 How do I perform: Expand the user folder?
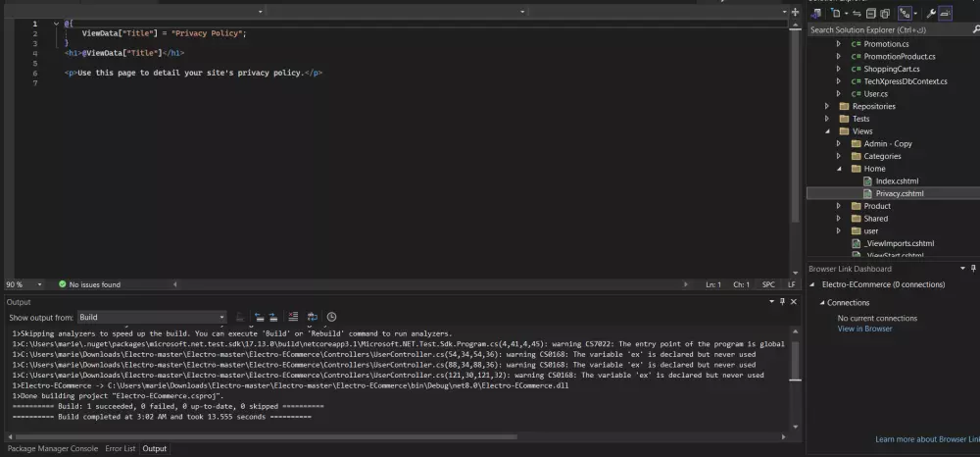tap(839, 231)
